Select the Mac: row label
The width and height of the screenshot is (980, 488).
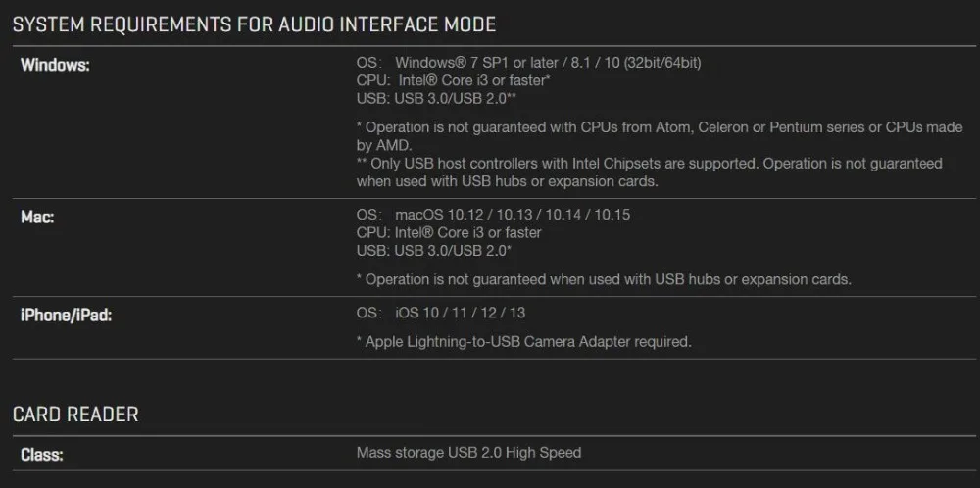[x=37, y=218]
